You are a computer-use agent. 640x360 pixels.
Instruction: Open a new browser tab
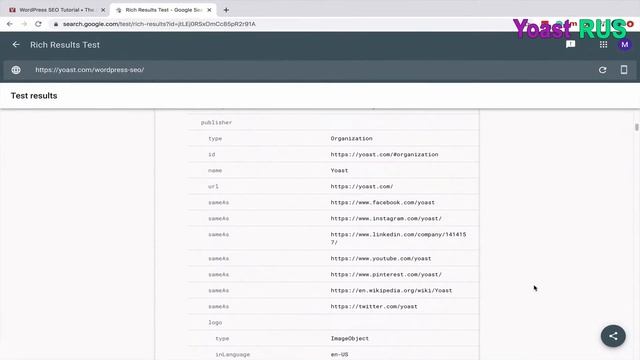226,10
